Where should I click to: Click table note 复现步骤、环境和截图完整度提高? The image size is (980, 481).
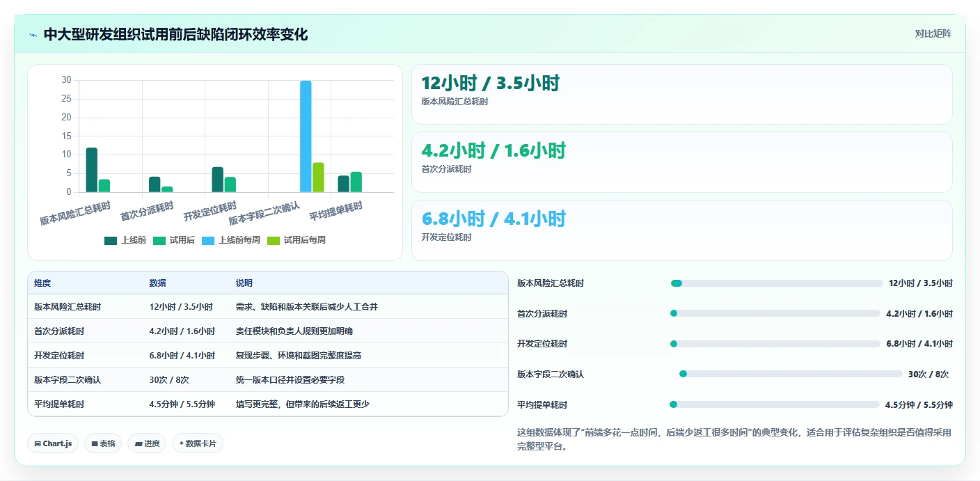click(299, 356)
